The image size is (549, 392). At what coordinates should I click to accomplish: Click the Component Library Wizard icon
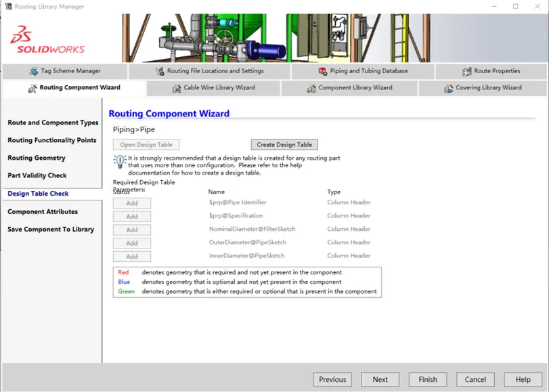point(311,88)
